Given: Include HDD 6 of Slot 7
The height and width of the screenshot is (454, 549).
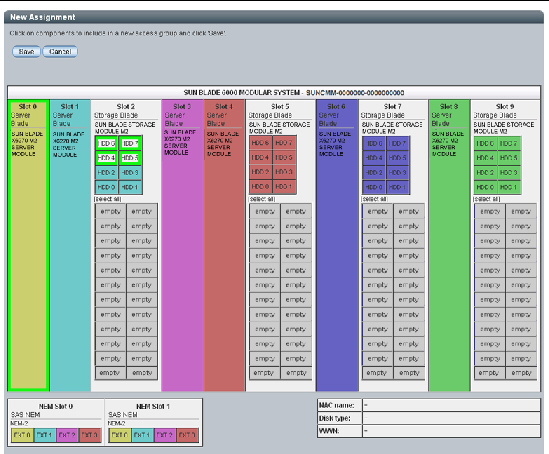Looking at the screenshot, I should pos(374,144).
